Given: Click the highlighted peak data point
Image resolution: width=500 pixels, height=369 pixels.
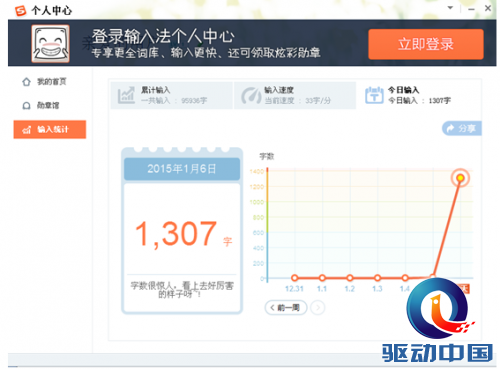Looking at the screenshot, I should point(460,178).
